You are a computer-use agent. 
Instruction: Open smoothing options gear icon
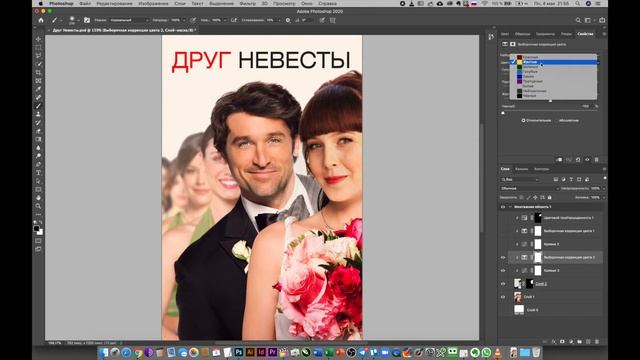tap(288, 20)
